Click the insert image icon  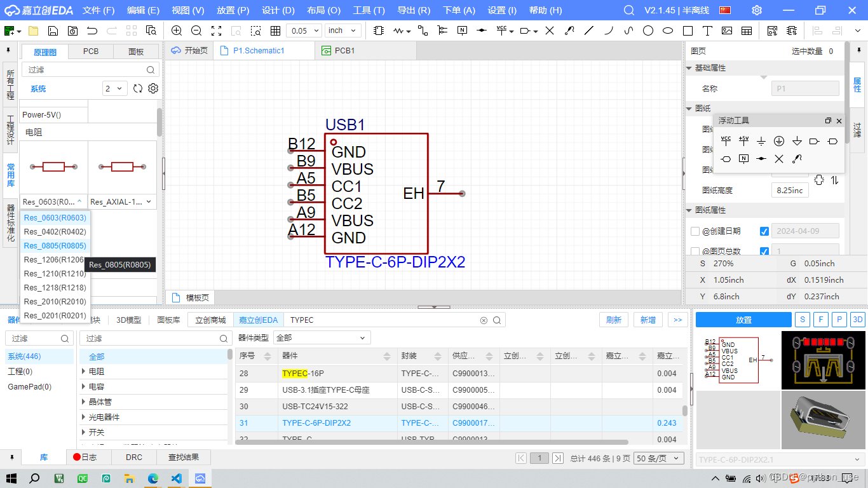coord(727,30)
